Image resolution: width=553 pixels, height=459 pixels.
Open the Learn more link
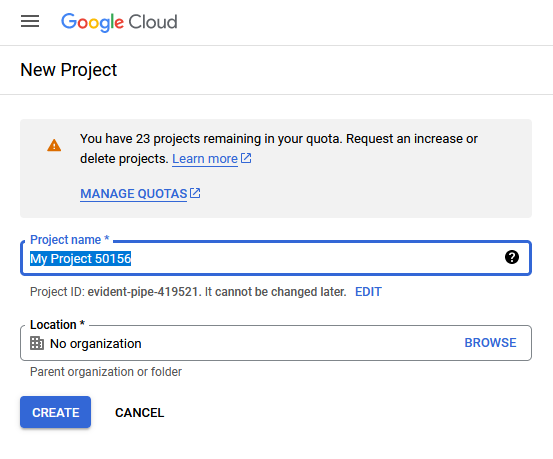[x=205, y=159]
